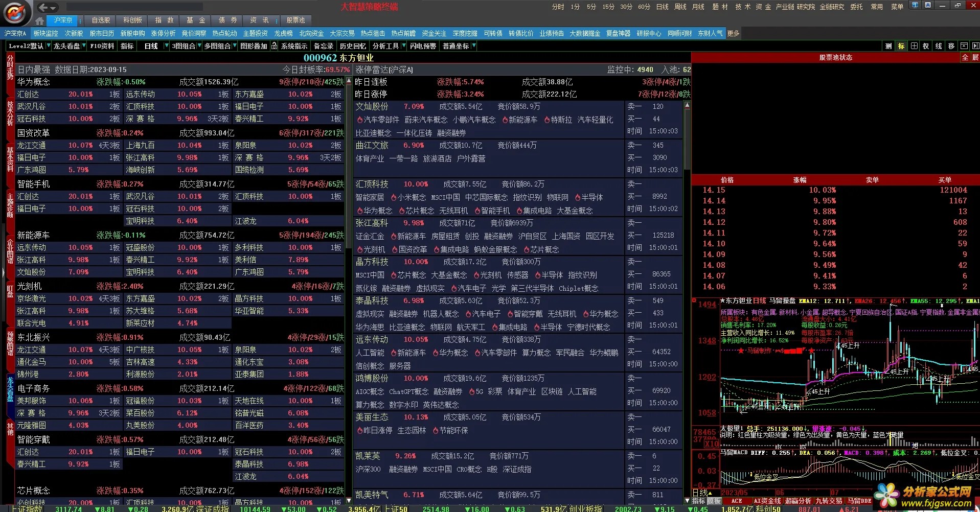Viewport: 980px width, 512px height.
Task: Toggle the 模板 tab below chart
Action: (x=714, y=501)
